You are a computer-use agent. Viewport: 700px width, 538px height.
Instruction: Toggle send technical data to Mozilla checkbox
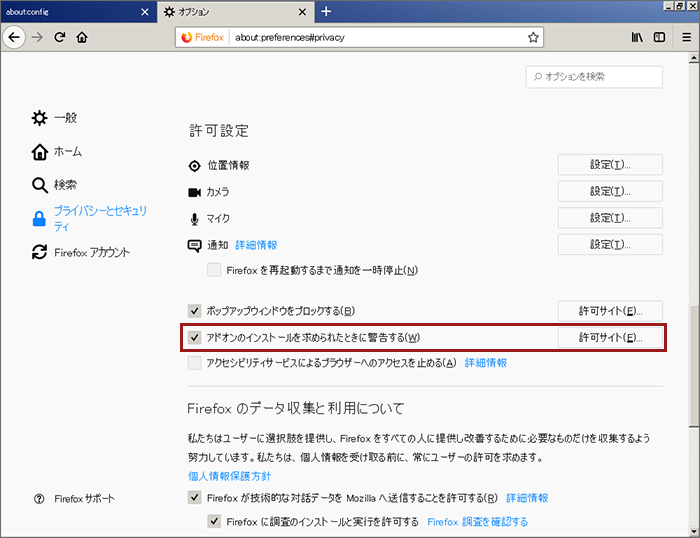tap(194, 497)
